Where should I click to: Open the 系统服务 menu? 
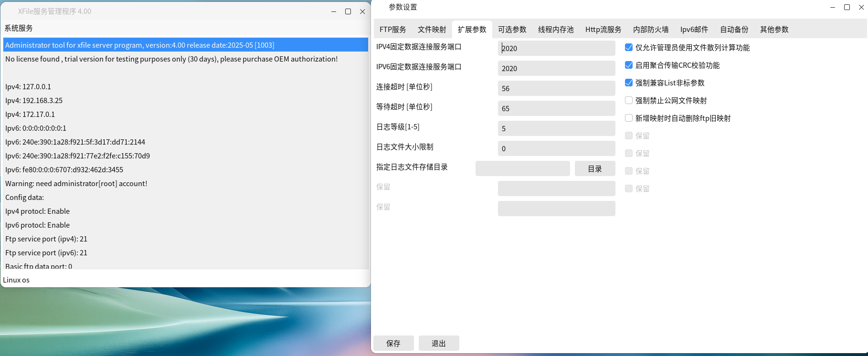[19, 28]
